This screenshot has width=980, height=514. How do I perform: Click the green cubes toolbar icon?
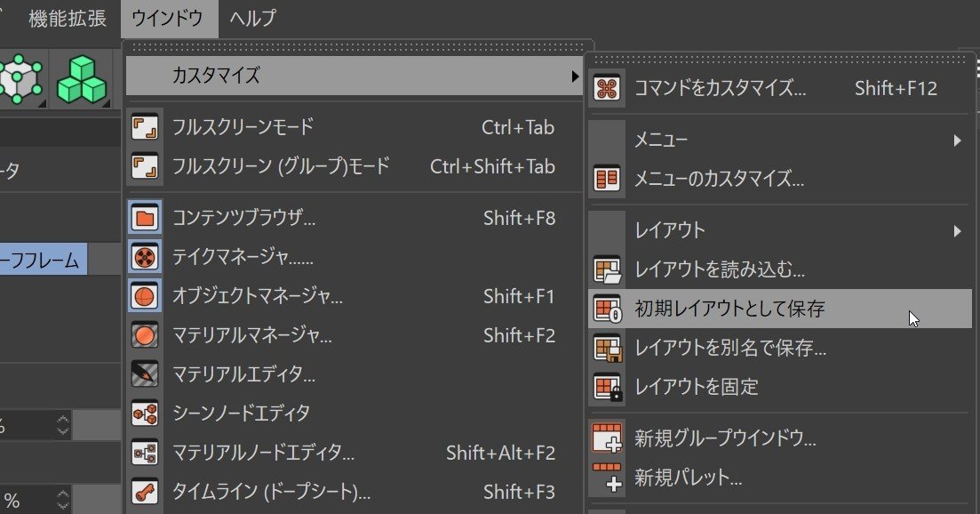[x=82, y=79]
